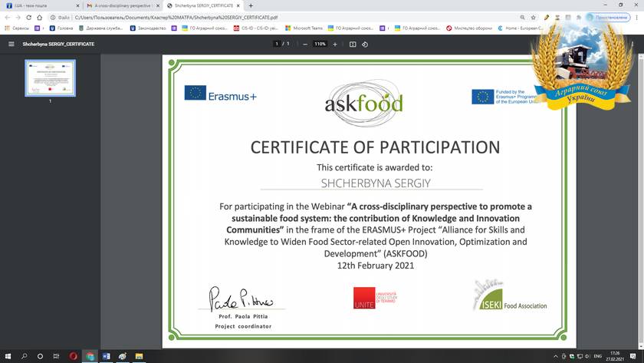
Task: Open the Державна служба bookmark
Action: click(x=100, y=28)
